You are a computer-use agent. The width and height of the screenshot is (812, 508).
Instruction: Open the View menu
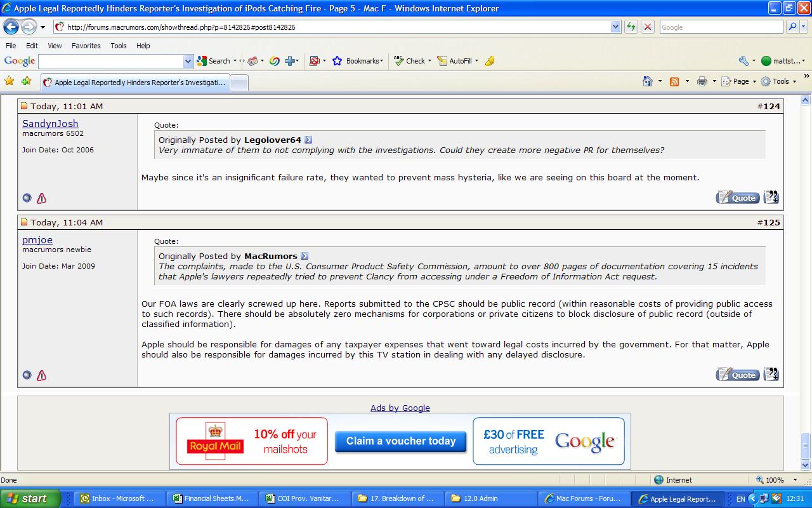tap(55, 46)
